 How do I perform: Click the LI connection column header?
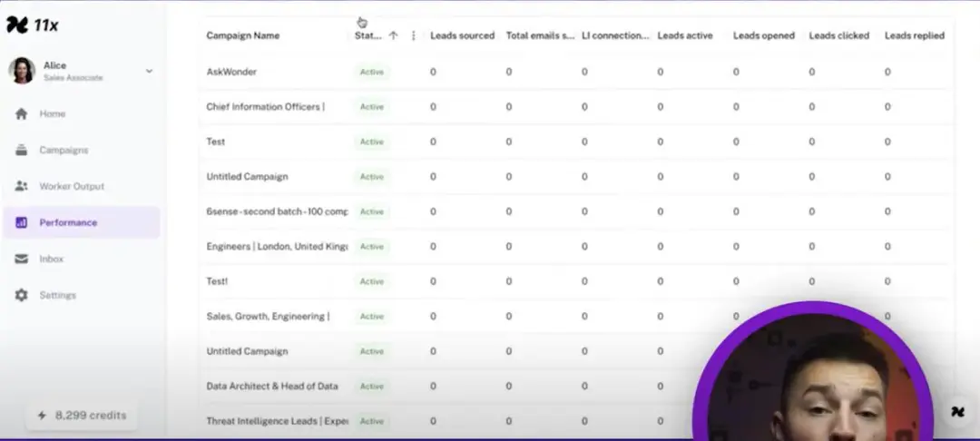615,35
